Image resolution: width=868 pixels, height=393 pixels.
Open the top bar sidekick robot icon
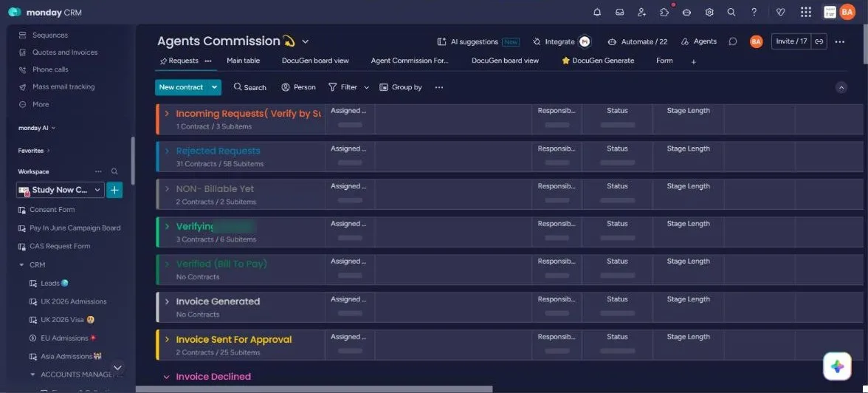click(x=687, y=13)
